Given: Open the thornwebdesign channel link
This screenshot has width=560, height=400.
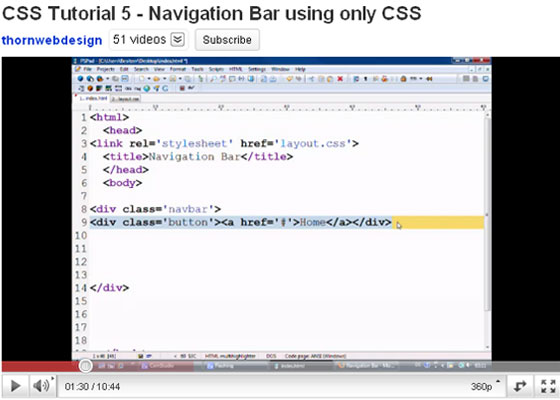Looking at the screenshot, I should click(x=52, y=40).
